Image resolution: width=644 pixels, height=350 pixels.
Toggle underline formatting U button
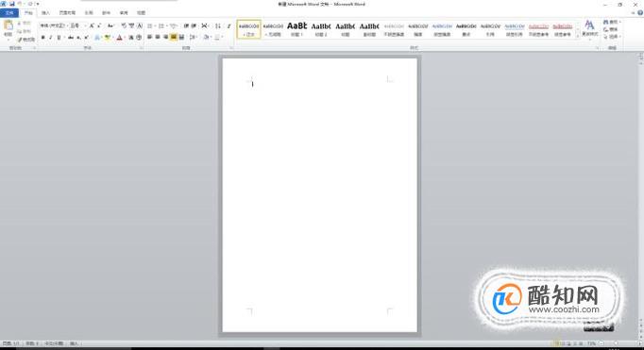59,38
